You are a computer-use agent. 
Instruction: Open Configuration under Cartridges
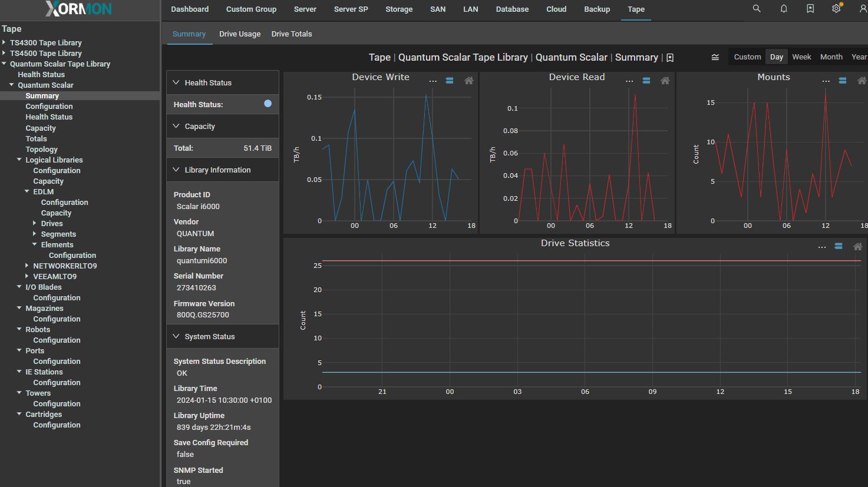tap(57, 425)
